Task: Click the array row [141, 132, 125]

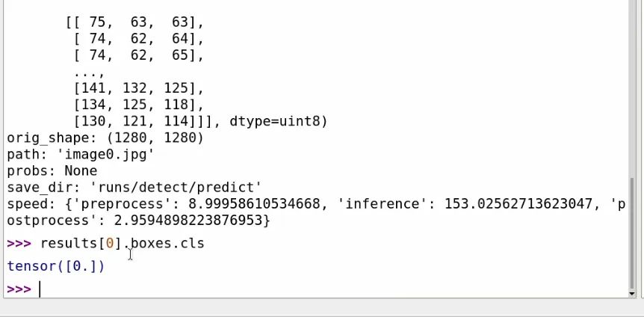Action: [138, 88]
